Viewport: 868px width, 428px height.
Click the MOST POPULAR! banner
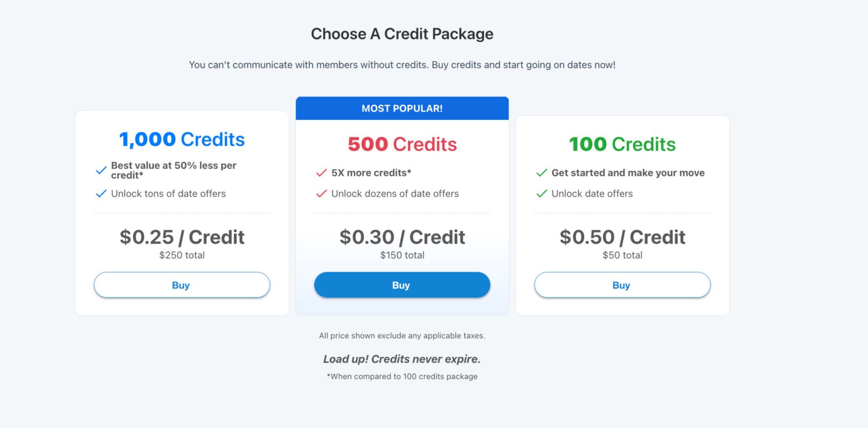tap(402, 108)
